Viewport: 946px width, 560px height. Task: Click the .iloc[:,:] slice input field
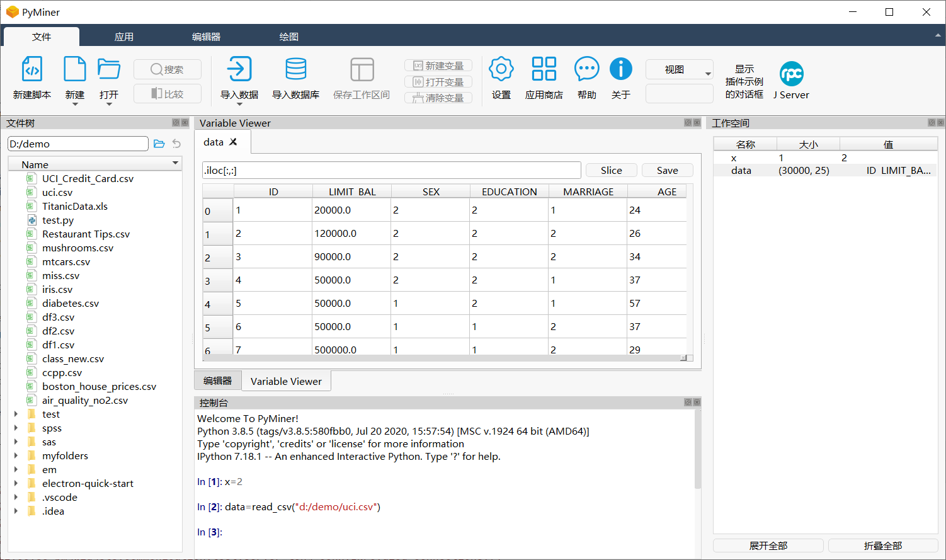(391, 170)
